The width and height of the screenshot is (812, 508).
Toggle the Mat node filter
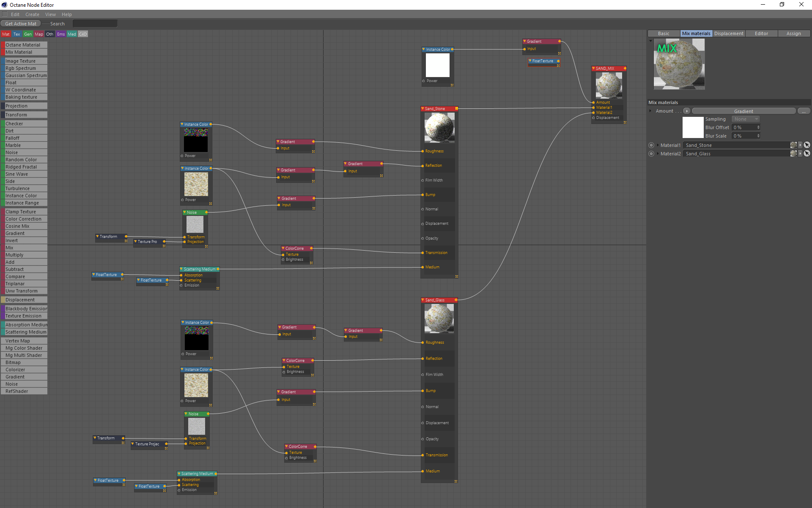point(6,34)
